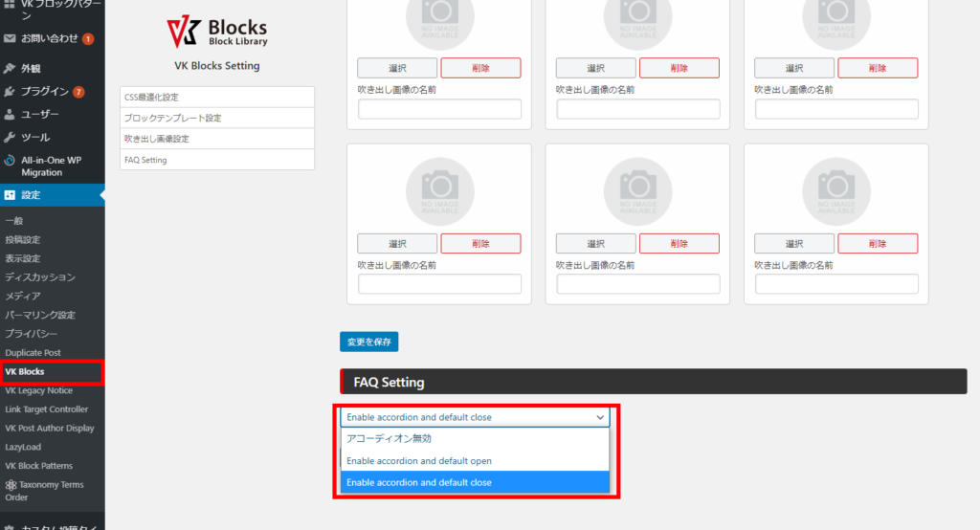Click the VK Blocks logo
Screen dimensions: 980x530
217,32
